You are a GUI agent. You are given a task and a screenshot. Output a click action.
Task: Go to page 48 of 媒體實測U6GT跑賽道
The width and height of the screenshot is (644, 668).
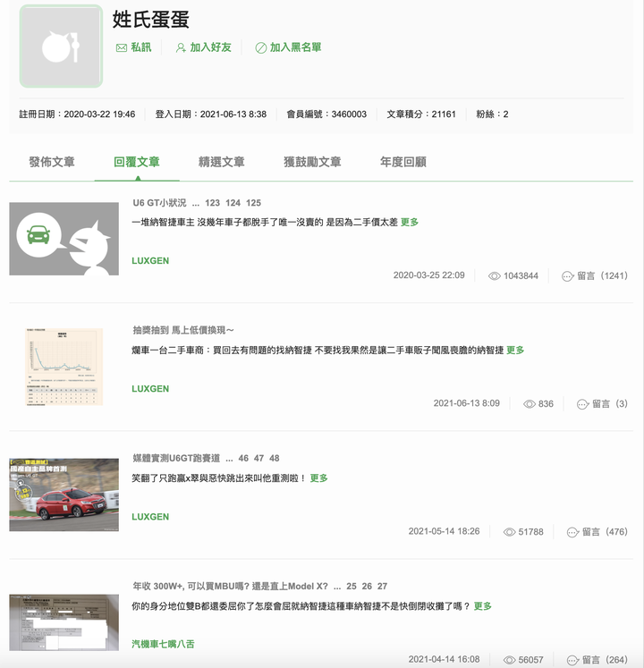[274, 459]
